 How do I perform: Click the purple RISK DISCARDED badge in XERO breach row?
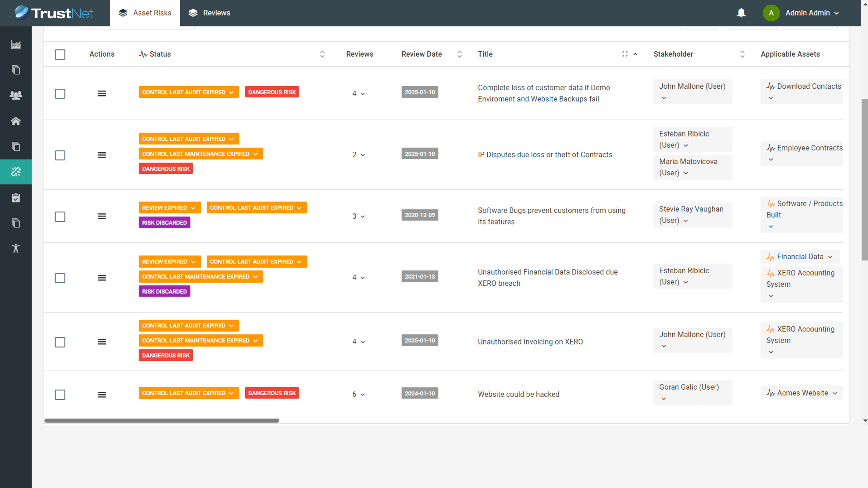point(164,291)
